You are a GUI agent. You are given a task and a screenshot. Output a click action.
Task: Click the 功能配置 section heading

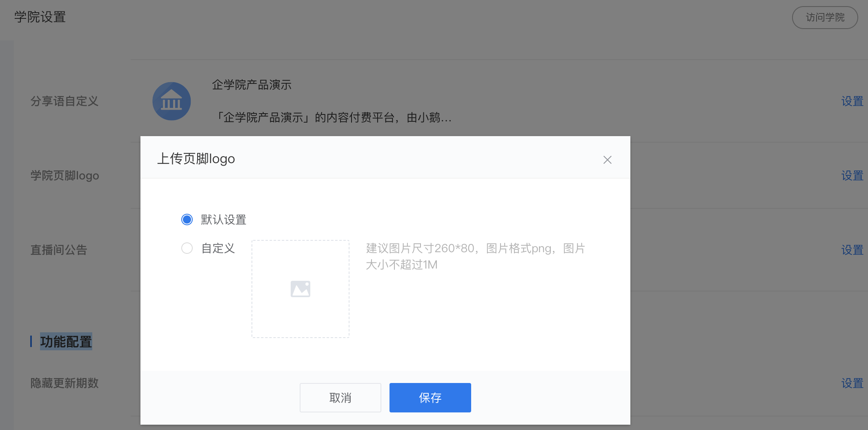click(x=66, y=342)
